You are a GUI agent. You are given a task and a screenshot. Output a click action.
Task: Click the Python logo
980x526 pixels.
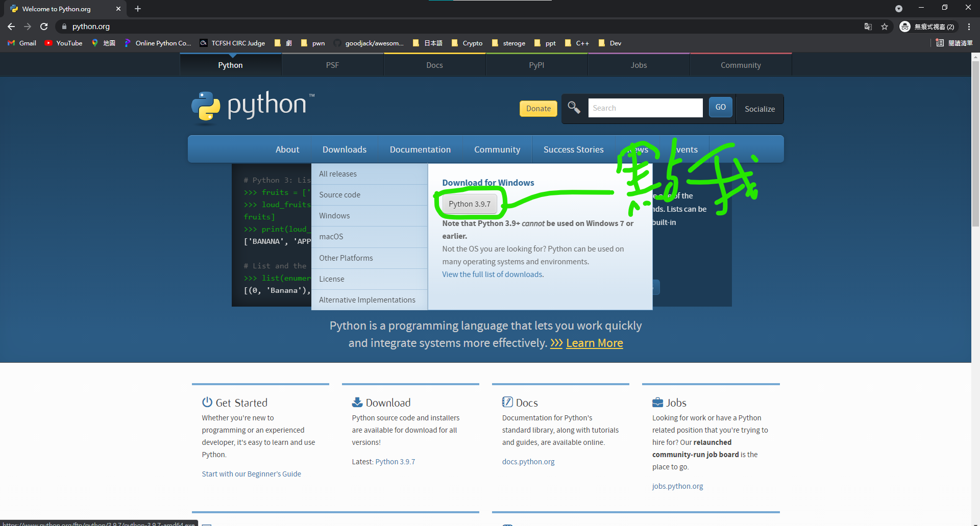tap(253, 107)
